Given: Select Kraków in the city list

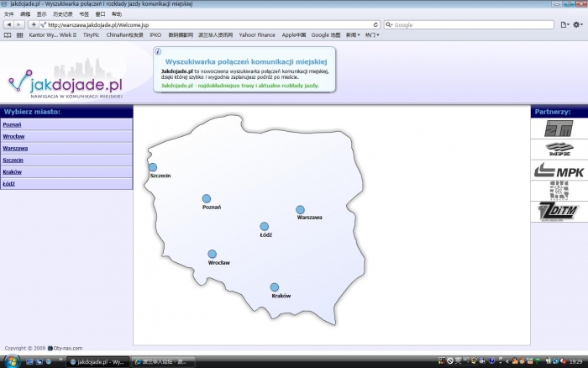Looking at the screenshot, I should [13, 171].
